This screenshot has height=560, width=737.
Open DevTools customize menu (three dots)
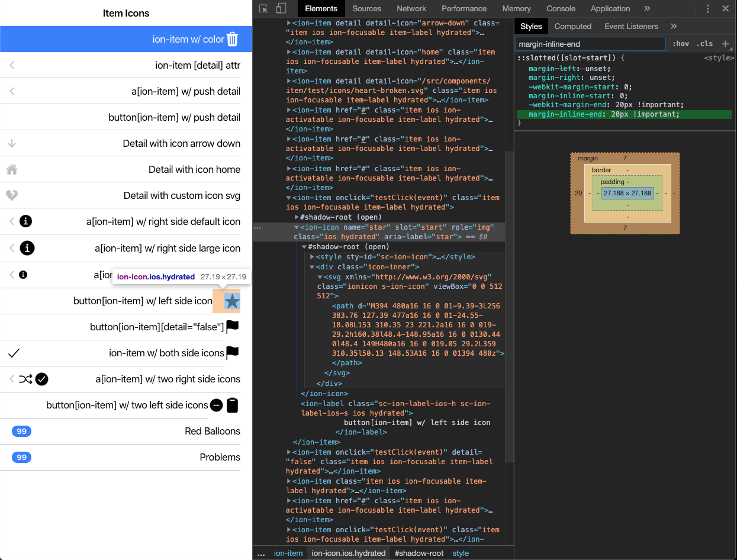[707, 8]
